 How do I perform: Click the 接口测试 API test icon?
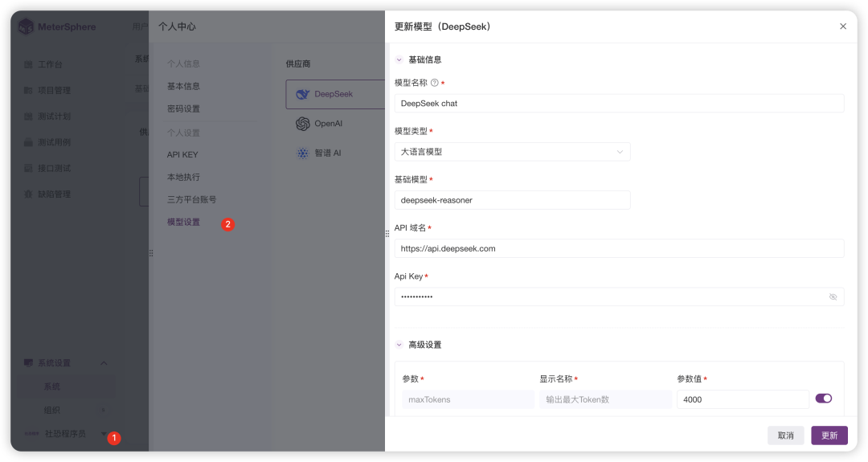point(28,168)
